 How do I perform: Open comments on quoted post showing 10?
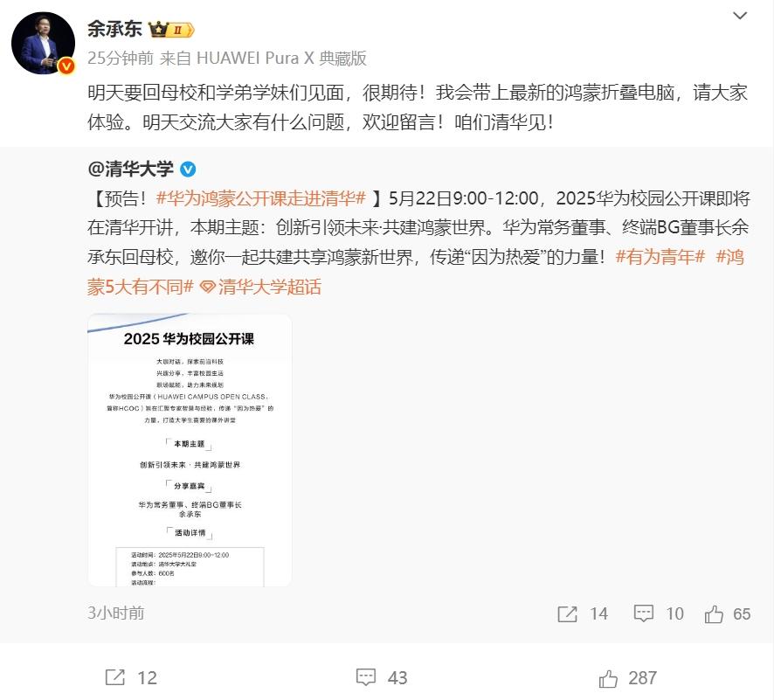click(659, 613)
